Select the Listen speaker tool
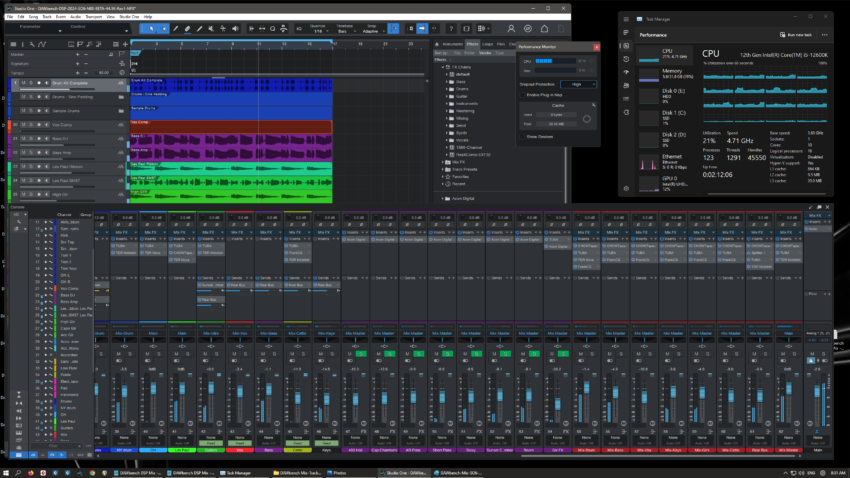This screenshot has height=478, width=850. click(x=235, y=29)
